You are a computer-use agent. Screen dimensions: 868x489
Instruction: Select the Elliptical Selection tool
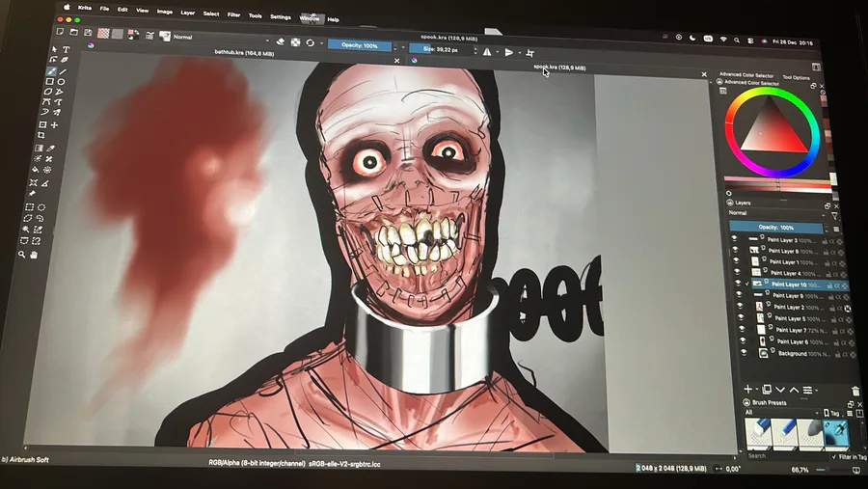point(41,207)
